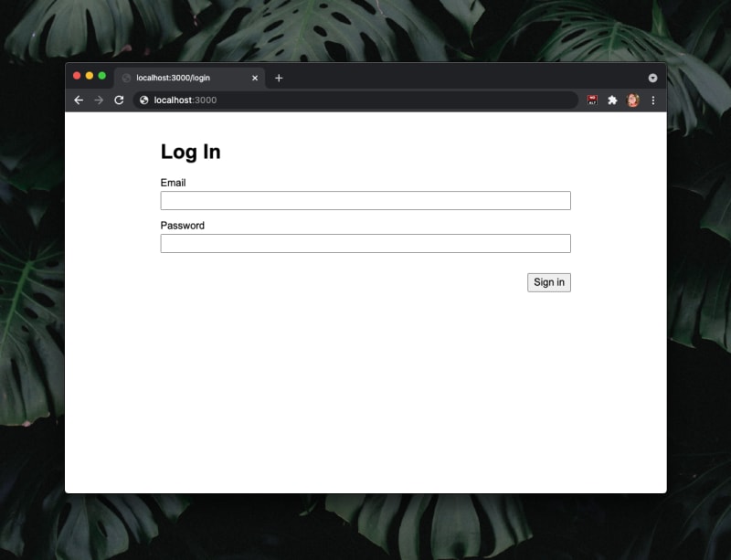This screenshot has width=731, height=560.
Task: Click the profile avatar icon
Action: pyautogui.click(x=632, y=100)
